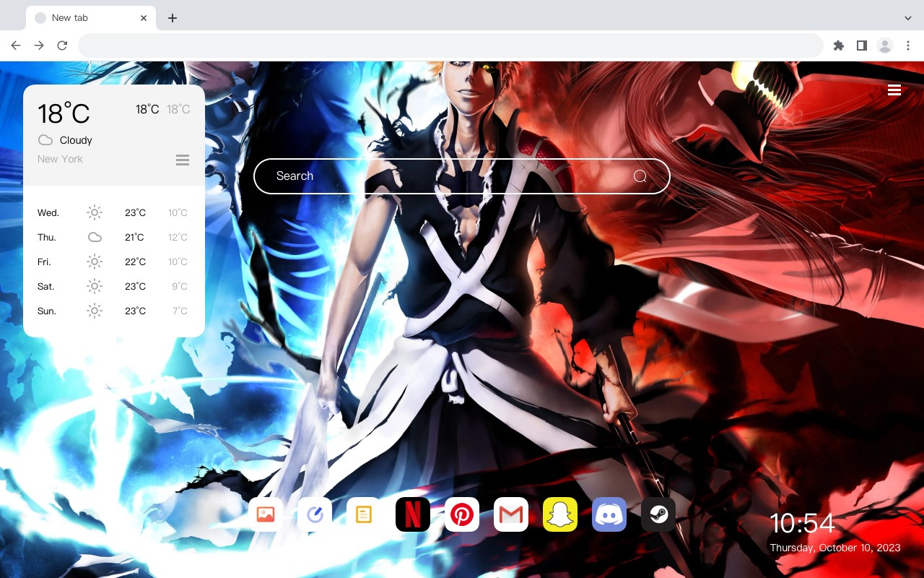The width and height of the screenshot is (924, 578).
Task: Open the Netflix shortcut
Action: click(x=413, y=514)
